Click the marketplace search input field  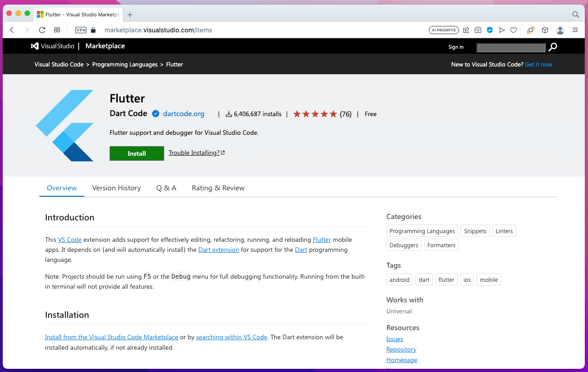[511, 47]
